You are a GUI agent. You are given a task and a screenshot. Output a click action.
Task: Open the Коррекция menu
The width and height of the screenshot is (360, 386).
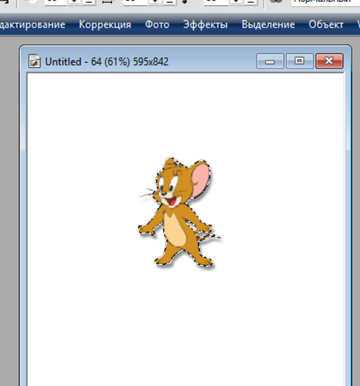click(105, 25)
